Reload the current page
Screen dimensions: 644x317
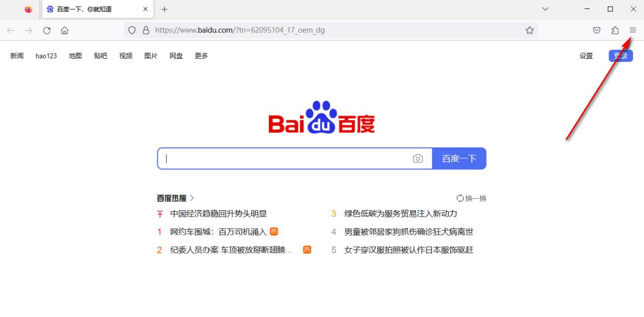tap(47, 30)
